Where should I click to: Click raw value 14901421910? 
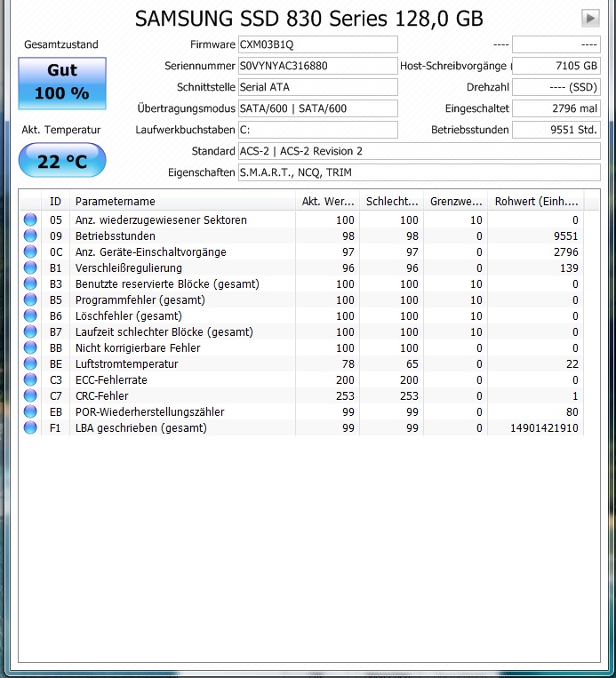click(544, 428)
